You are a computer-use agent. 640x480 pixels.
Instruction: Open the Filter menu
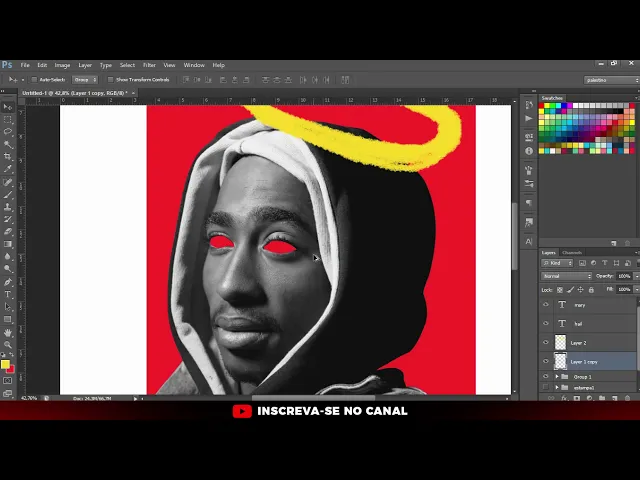(149, 65)
